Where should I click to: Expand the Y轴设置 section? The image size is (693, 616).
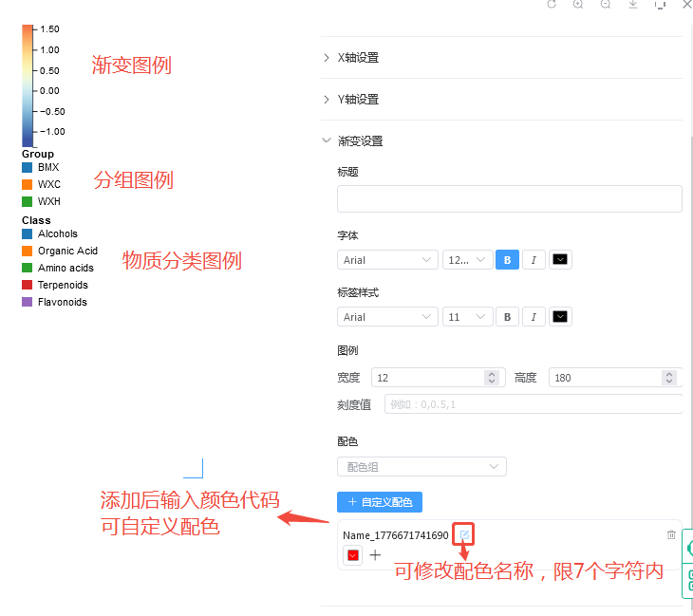tap(358, 100)
